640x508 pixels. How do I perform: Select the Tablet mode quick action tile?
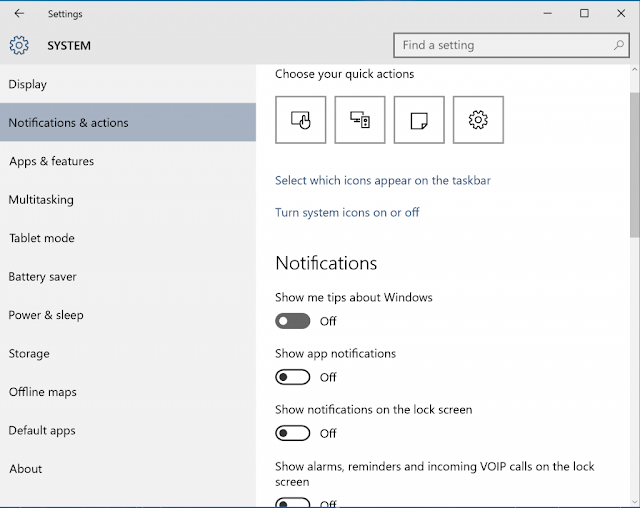[x=300, y=120]
